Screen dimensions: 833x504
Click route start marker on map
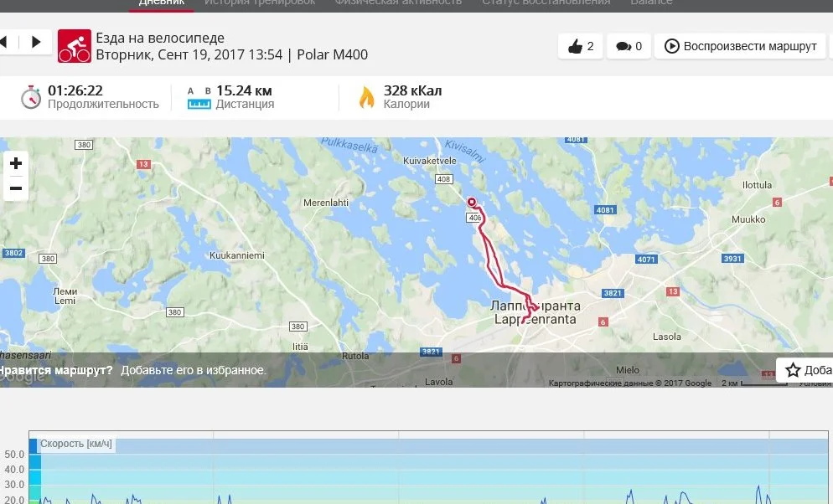pyautogui.click(x=472, y=202)
